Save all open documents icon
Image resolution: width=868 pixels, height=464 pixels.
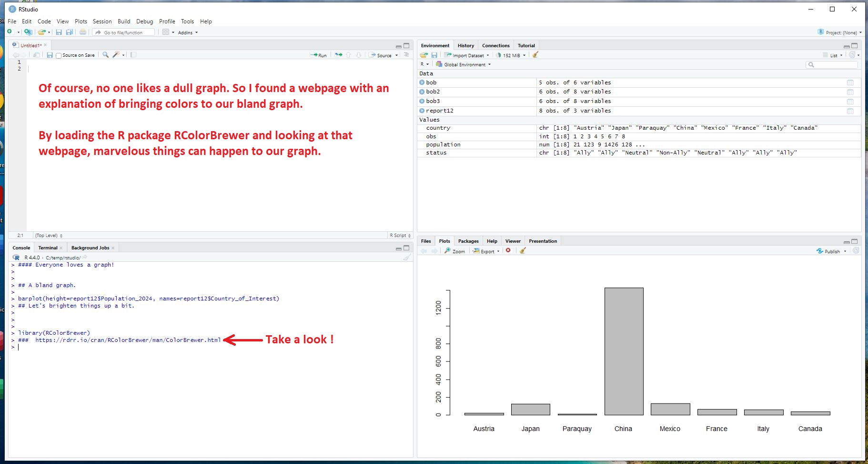(x=70, y=32)
